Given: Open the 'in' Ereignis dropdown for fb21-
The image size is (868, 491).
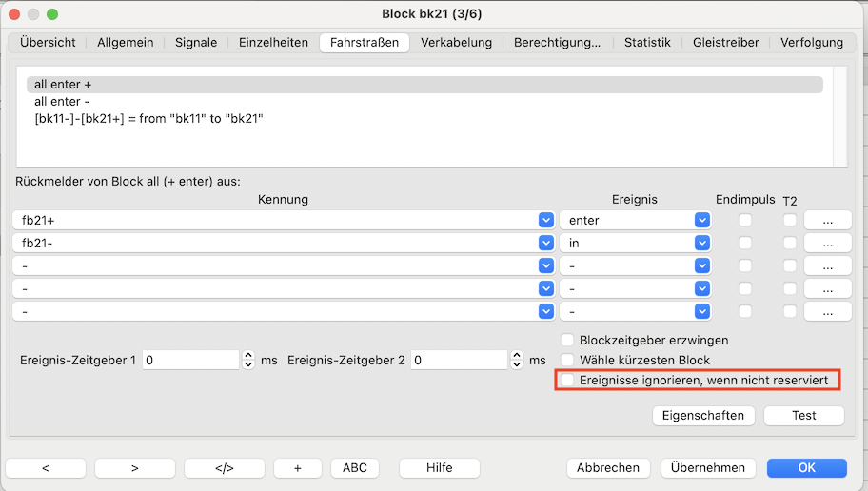Looking at the screenshot, I should tap(702, 243).
